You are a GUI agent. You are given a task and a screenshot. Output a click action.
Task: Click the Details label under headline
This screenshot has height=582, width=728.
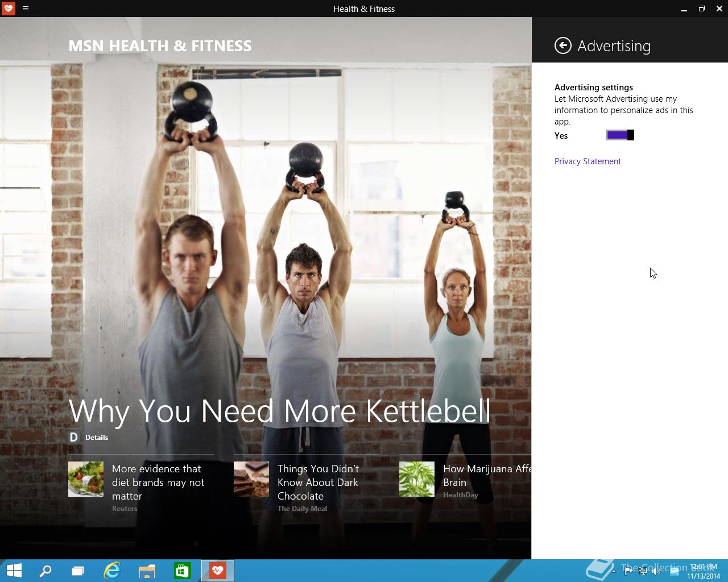(97, 438)
